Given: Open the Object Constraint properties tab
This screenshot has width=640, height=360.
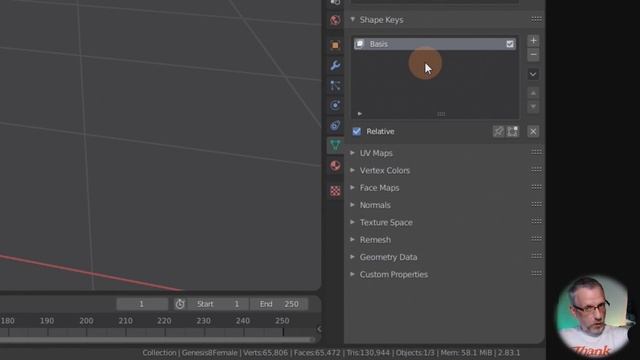Looking at the screenshot, I should click(x=335, y=125).
